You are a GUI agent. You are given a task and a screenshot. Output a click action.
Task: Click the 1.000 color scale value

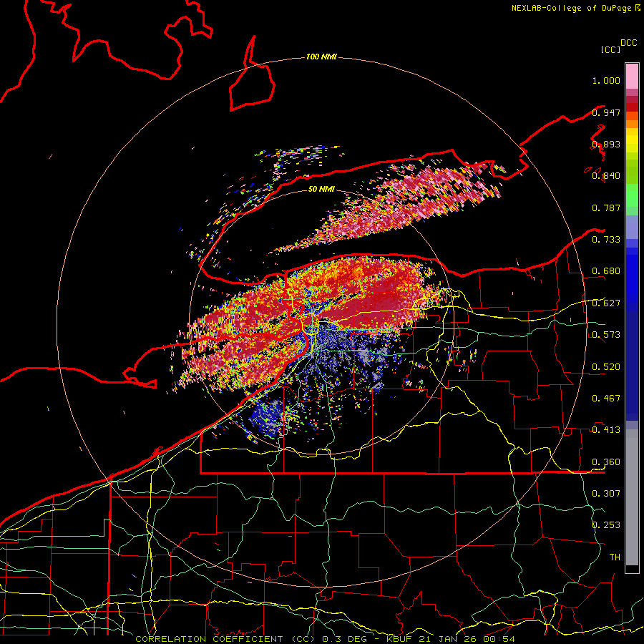tap(606, 80)
